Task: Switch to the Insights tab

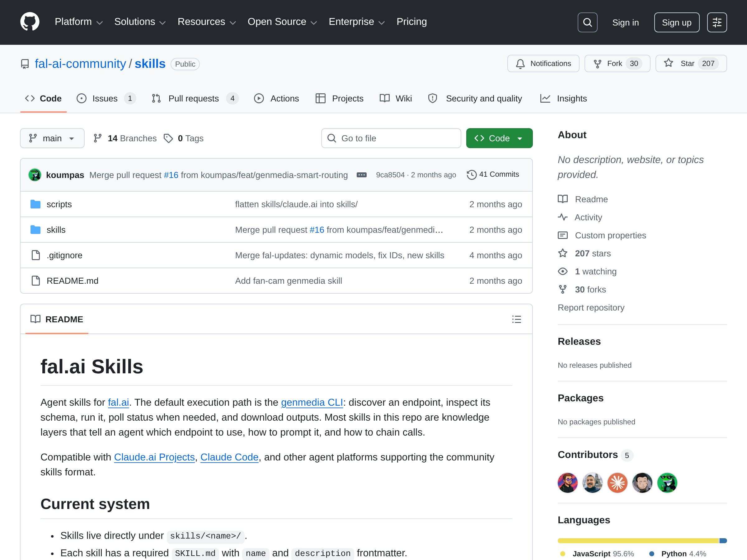Action: click(564, 99)
